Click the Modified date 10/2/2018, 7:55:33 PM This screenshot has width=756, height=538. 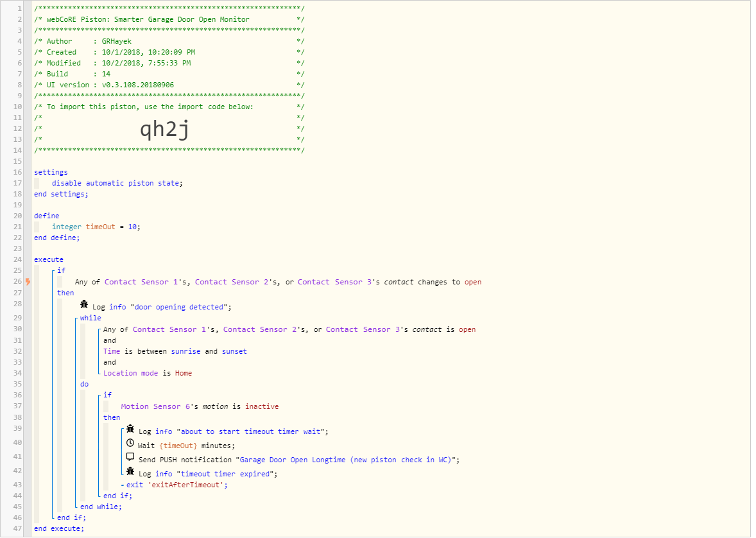(146, 63)
